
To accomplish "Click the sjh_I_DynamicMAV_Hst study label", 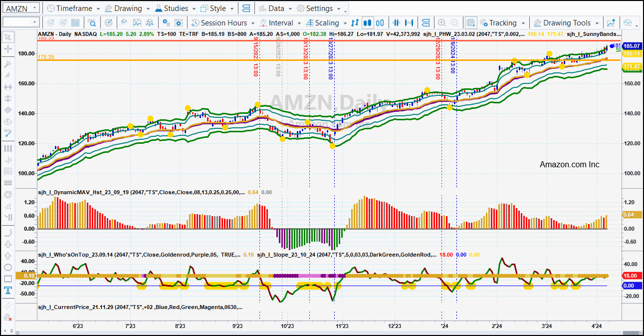I will click(x=141, y=192).
